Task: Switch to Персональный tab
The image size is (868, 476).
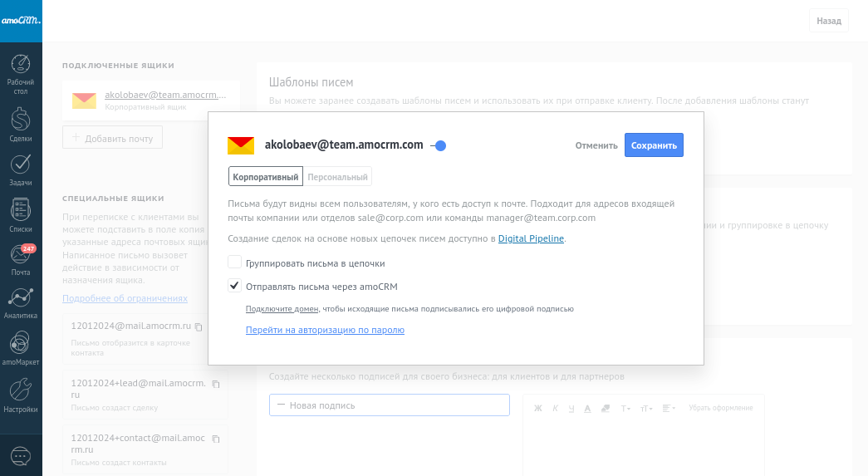Action: [337, 177]
